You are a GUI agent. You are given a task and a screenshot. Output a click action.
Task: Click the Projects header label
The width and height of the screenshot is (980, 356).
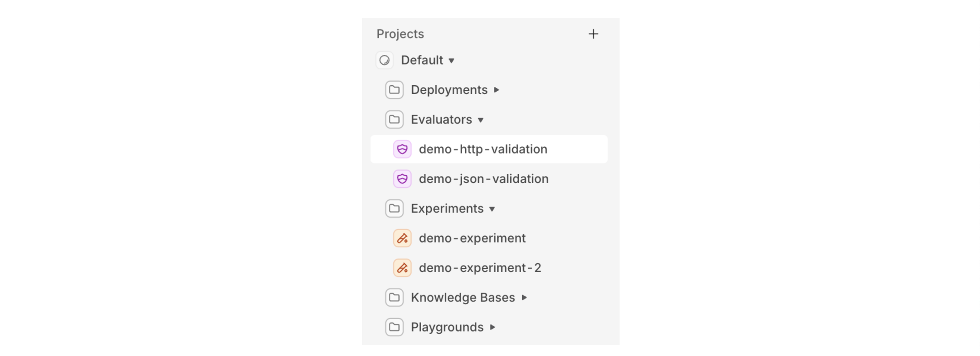coord(400,34)
